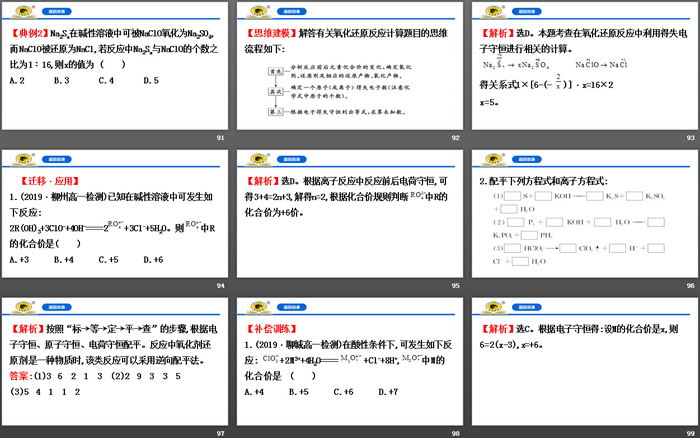Click the 首先 box in the flowchart
The width and height of the screenshot is (700, 438).
coord(276,71)
